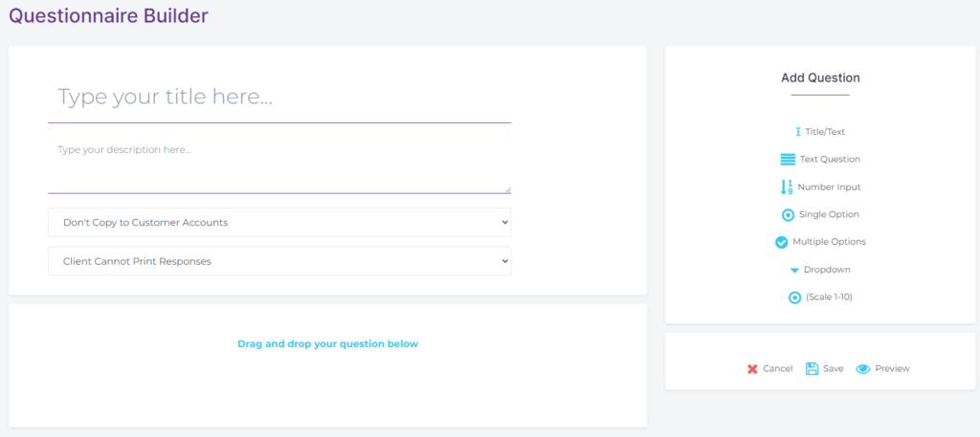
Task: Click the Number Input sort icon
Action: [x=787, y=187]
